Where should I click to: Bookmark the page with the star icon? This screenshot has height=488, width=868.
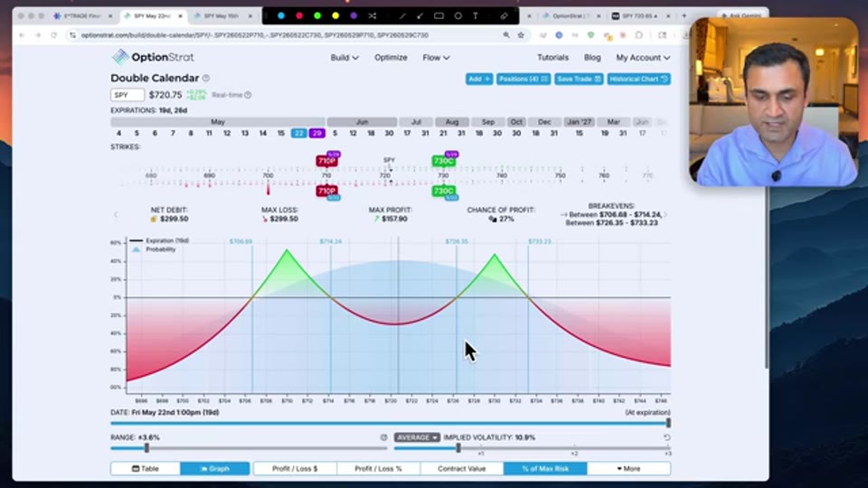point(521,35)
